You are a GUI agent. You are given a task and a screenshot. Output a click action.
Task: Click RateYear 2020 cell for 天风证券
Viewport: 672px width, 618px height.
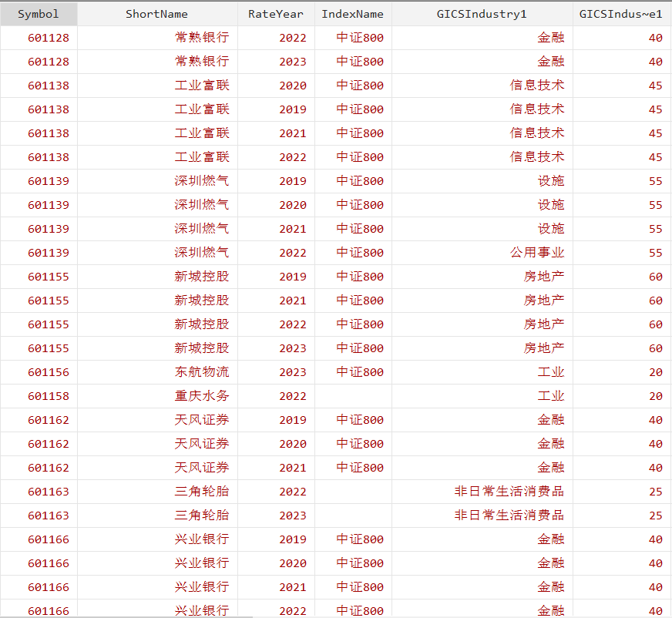click(x=276, y=444)
